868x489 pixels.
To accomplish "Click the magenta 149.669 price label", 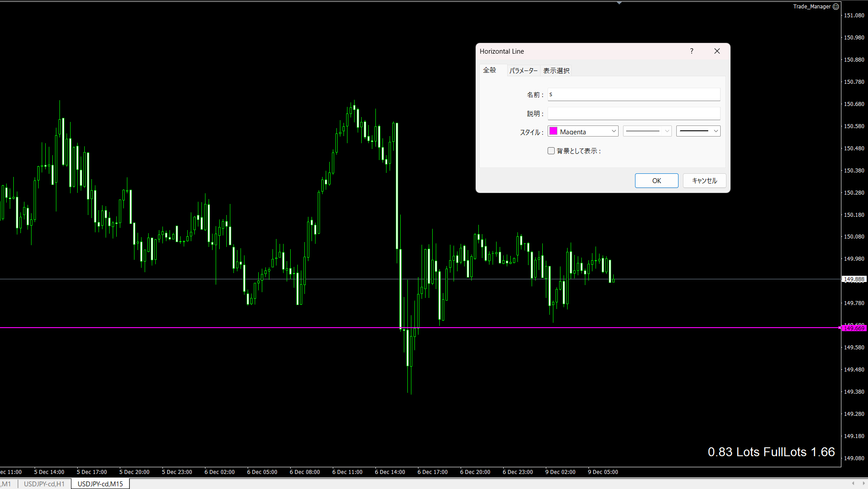I will [854, 328].
